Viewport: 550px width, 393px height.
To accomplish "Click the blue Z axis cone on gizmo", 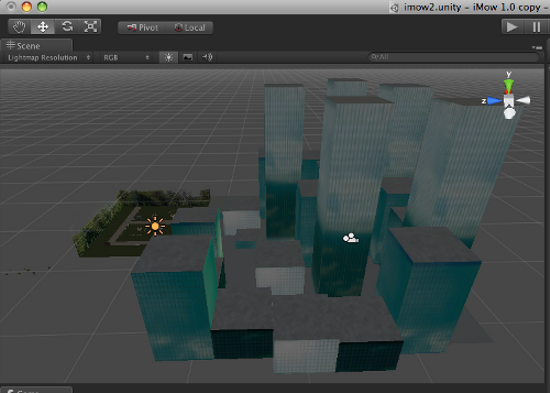I will coord(495,101).
